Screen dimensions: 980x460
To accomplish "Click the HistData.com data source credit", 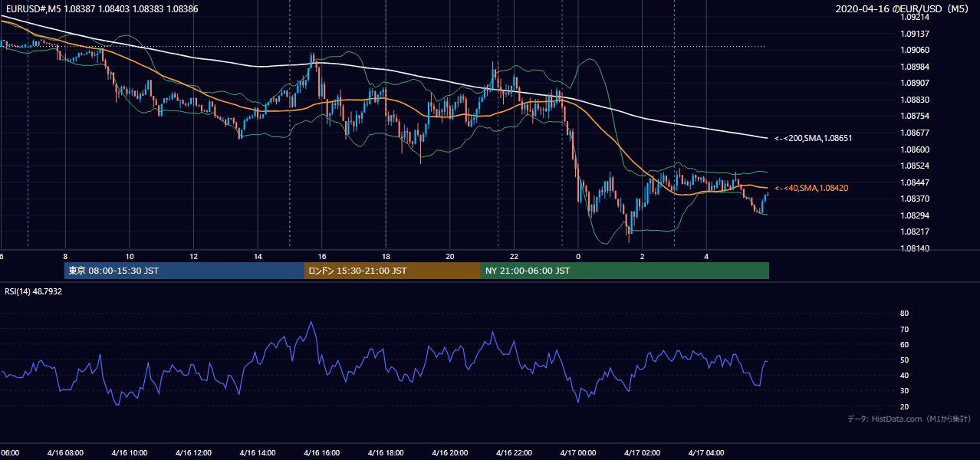I will click(909, 419).
